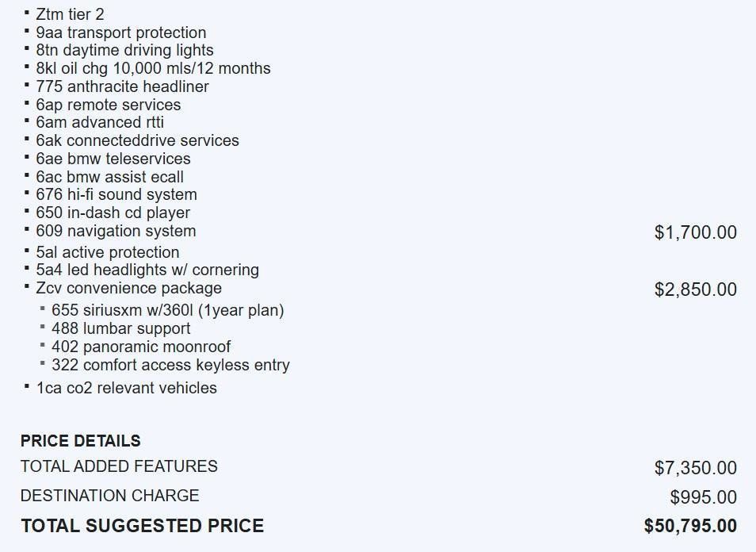Click the $7,350.00 total added features amount

click(695, 468)
